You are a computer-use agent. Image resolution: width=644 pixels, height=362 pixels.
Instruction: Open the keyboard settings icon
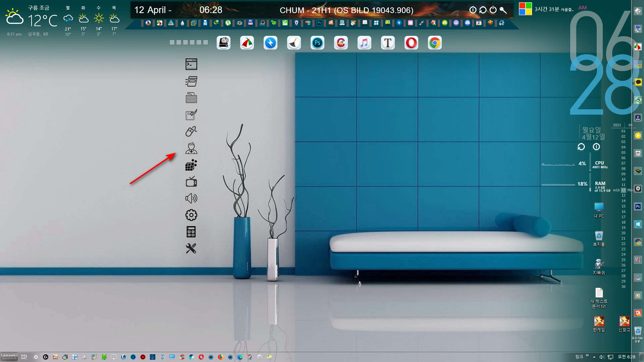(x=191, y=98)
